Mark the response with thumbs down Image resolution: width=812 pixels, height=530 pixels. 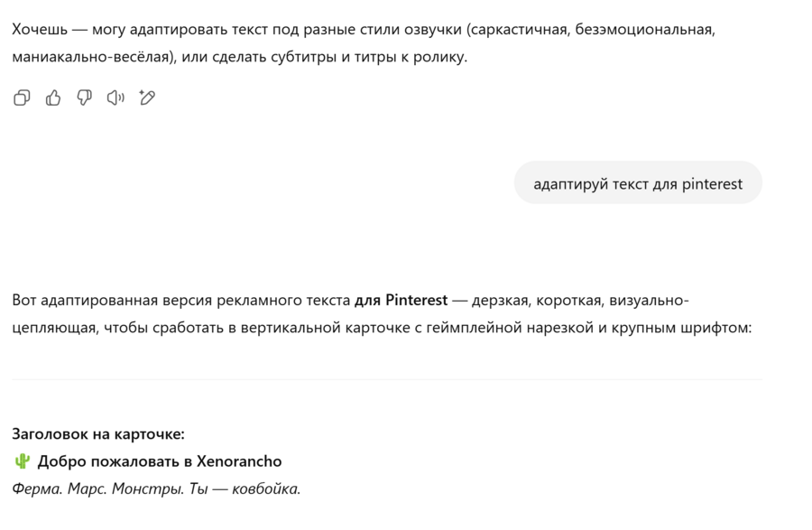point(84,98)
